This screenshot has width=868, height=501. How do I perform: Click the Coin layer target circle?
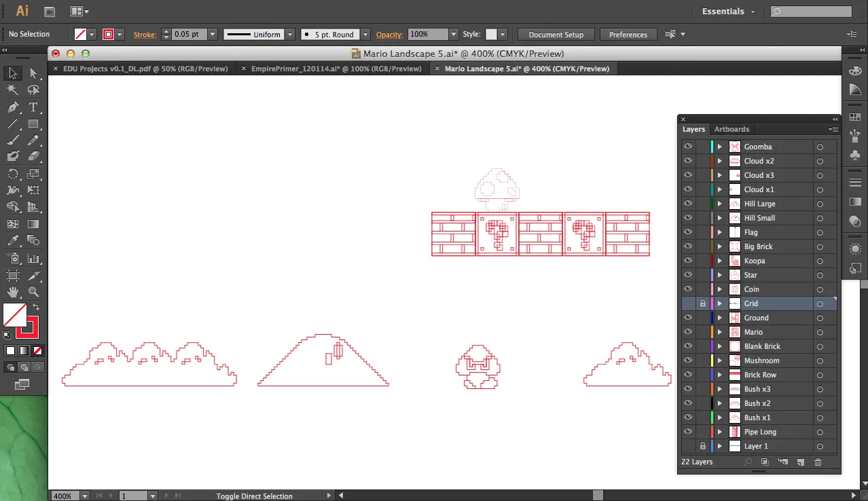point(820,289)
